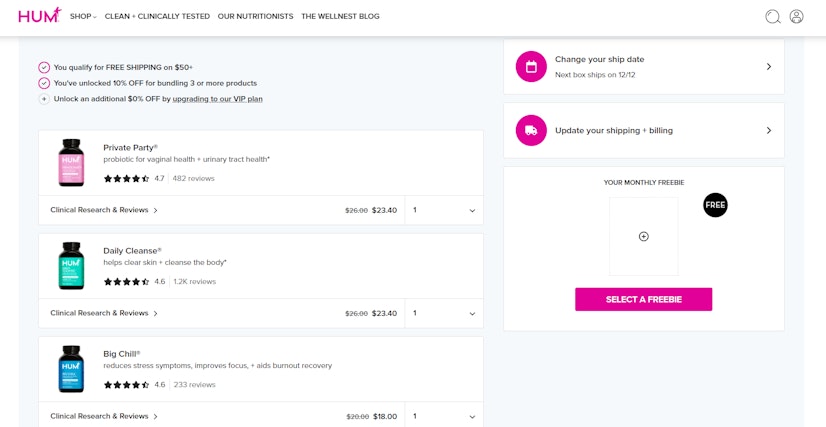Click Private Party $26.00 struck-through price
The width and height of the screenshot is (826, 427).
pos(357,210)
